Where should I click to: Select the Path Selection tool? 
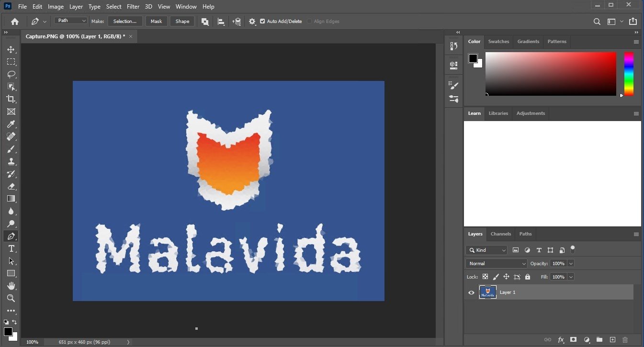(x=11, y=261)
